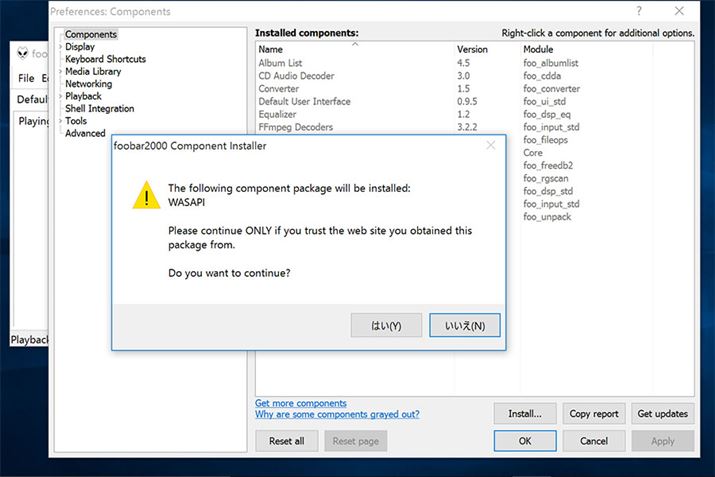
Task: Click the Get updates button
Action: coord(663,414)
